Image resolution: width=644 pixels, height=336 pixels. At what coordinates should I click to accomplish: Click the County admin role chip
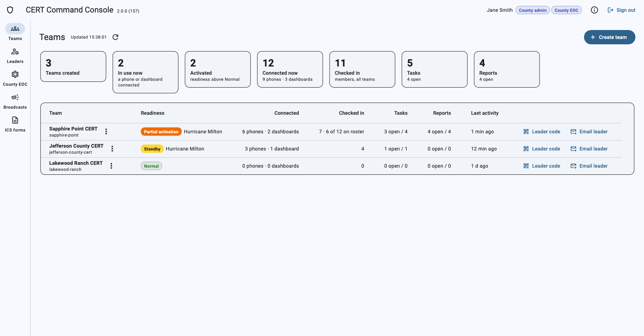[532, 10]
